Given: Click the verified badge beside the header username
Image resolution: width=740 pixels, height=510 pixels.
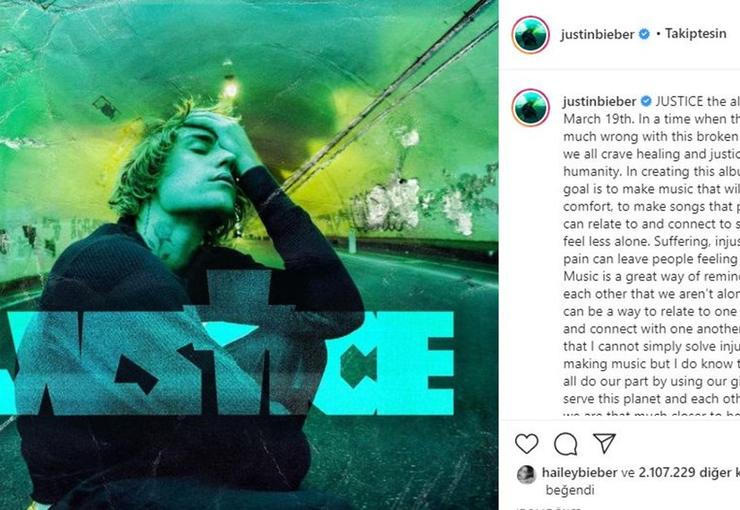Looking at the screenshot, I should [644, 34].
